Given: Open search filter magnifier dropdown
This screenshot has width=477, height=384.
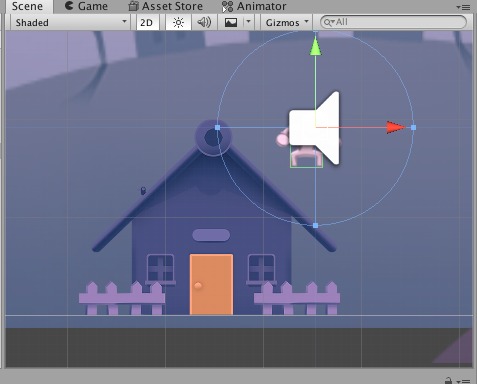Looking at the screenshot, I should 329,22.
